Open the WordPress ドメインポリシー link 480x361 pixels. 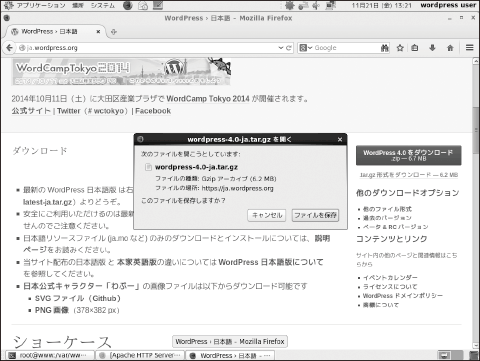(403, 295)
